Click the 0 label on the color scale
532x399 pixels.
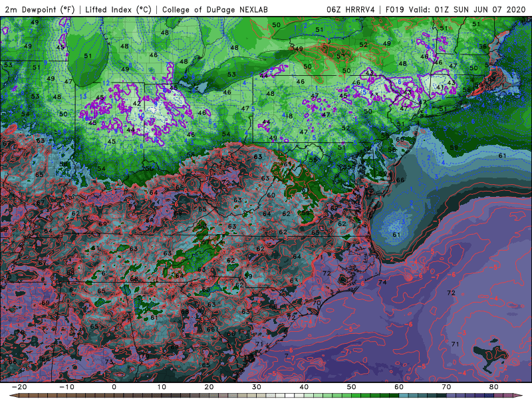pos(114,387)
